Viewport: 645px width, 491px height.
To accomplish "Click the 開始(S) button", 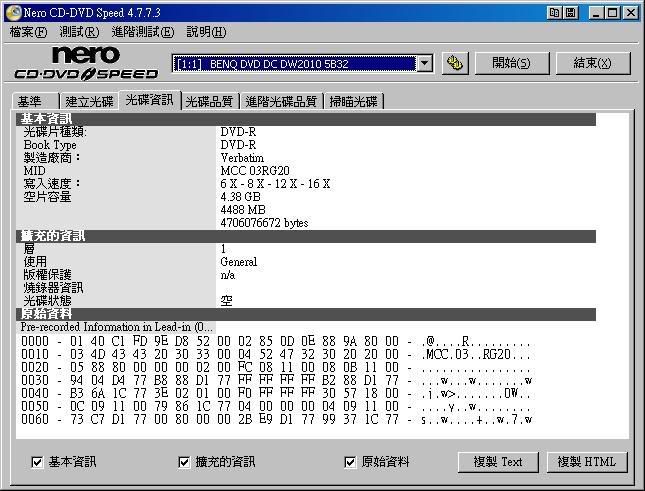I will click(512, 63).
